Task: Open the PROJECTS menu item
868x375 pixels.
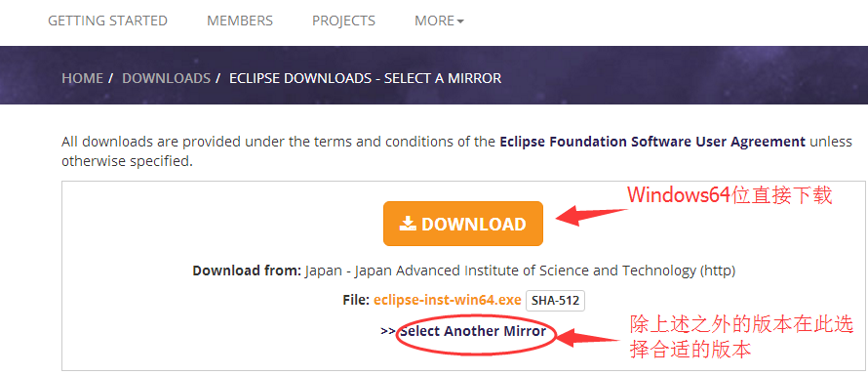Action: (343, 21)
